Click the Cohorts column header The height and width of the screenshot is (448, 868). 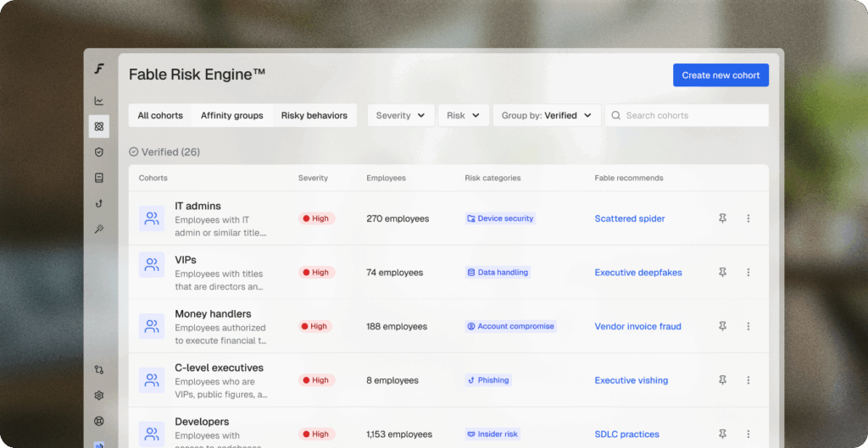point(153,178)
